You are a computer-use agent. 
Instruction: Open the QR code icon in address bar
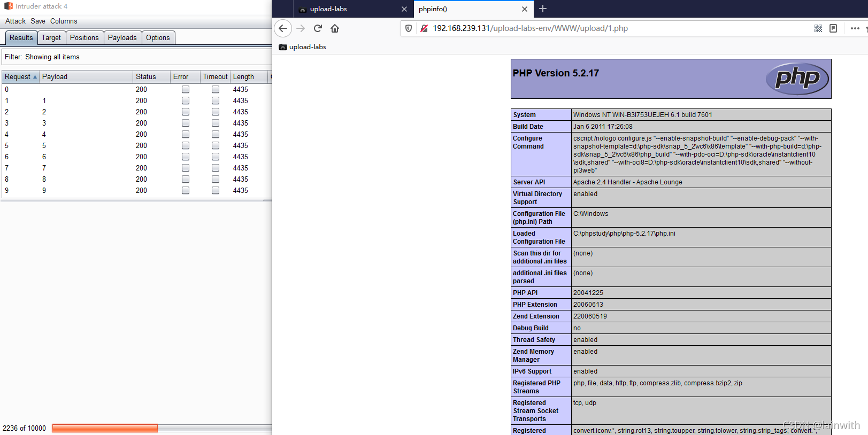818,28
